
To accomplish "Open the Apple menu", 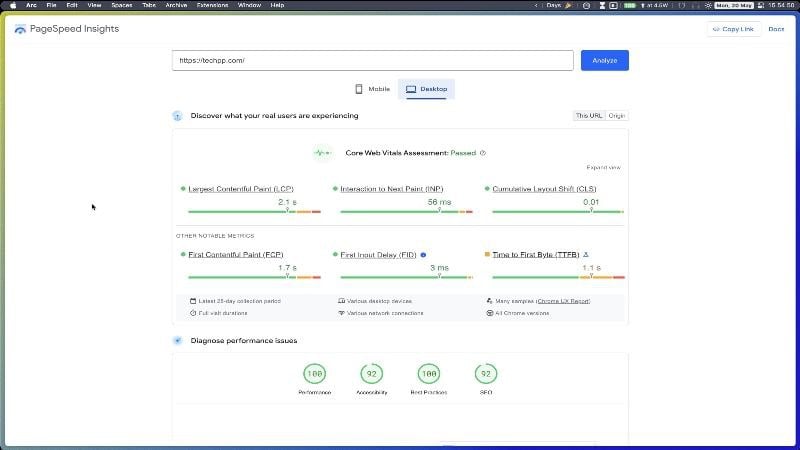I will (13, 5).
